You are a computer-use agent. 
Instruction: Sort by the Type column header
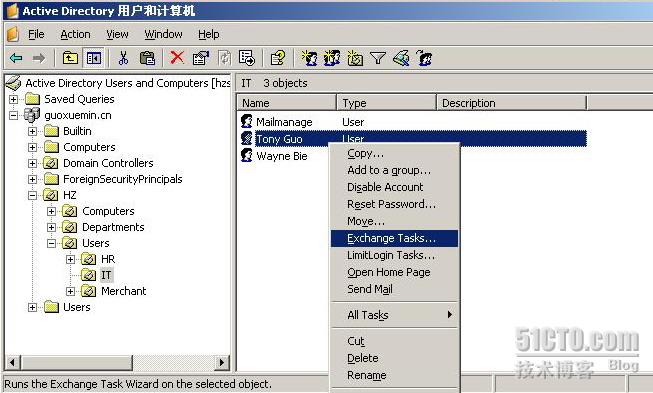pos(386,103)
